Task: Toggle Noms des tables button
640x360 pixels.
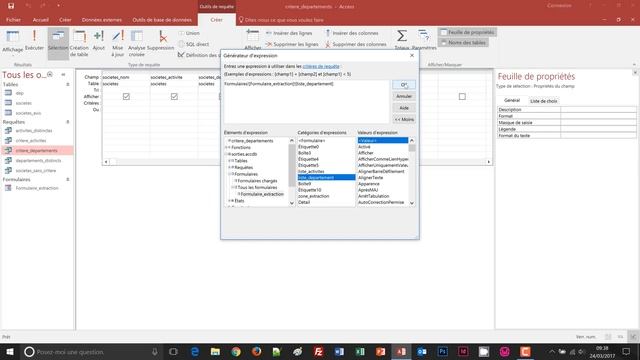Action: tap(463, 42)
